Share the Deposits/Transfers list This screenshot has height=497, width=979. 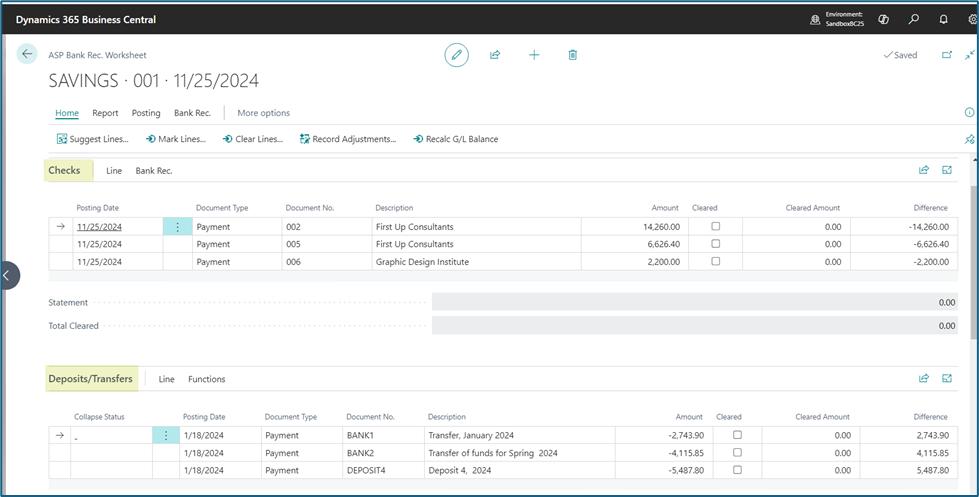pyautogui.click(x=923, y=378)
